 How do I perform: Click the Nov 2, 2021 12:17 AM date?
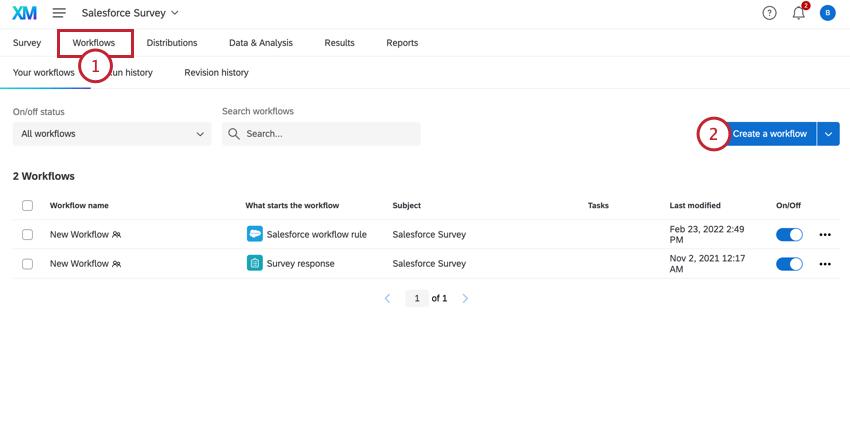[x=707, y=264]
